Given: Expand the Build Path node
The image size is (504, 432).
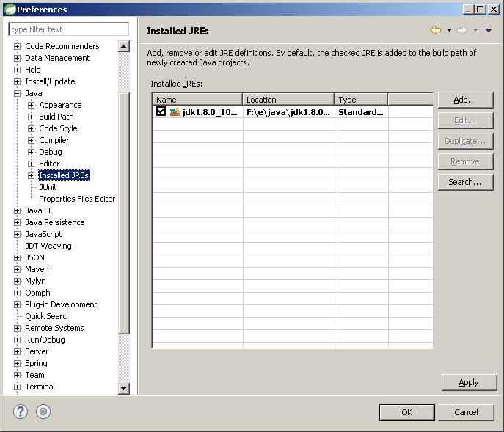Looking at the screenshot, I should click(x=31, y=117).
